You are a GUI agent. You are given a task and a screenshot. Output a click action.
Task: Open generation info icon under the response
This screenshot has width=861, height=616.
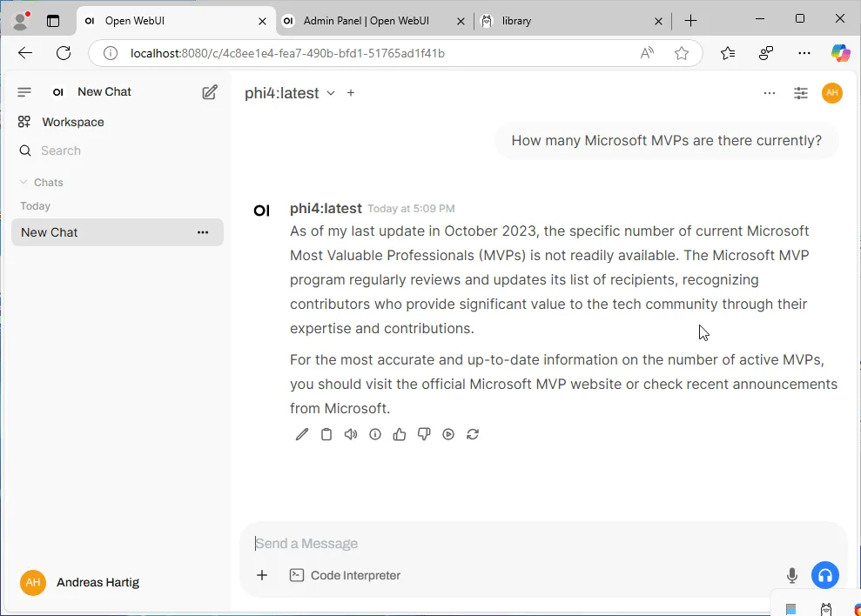coord(375,435)
